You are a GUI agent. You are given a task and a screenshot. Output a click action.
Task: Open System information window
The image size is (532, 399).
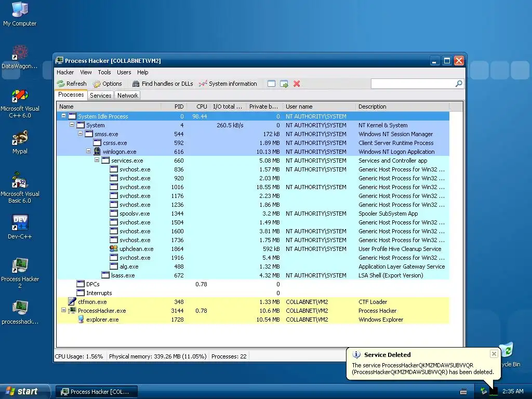point(228,84)
